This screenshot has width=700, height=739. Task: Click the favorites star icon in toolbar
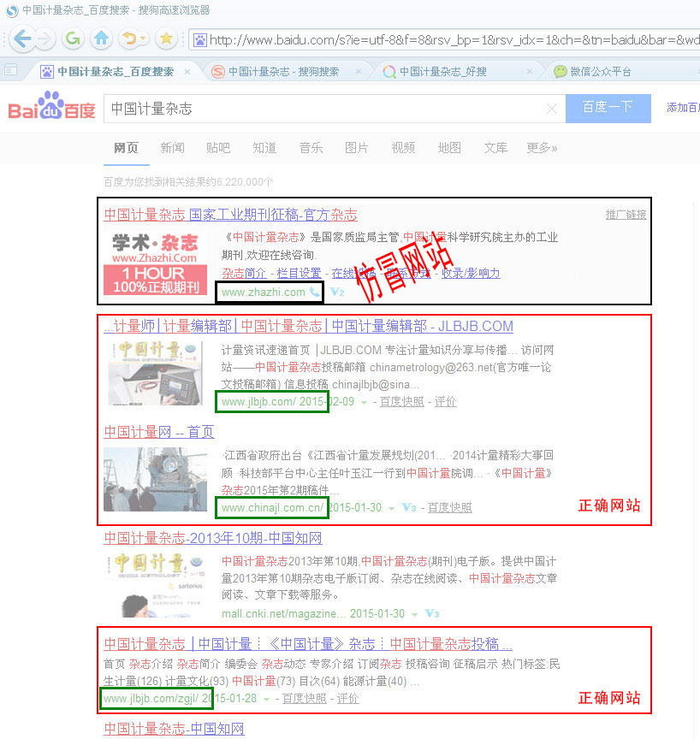(166, 38)
